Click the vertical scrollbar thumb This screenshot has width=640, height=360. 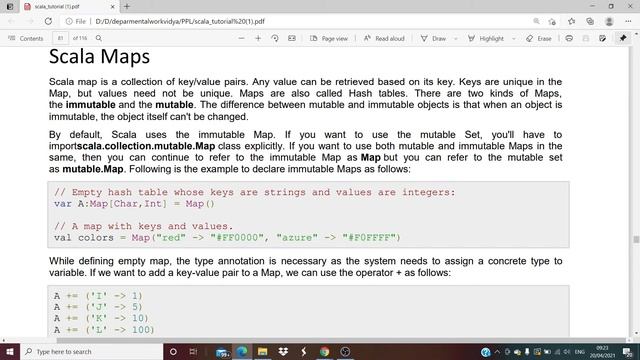click(636, 239)
